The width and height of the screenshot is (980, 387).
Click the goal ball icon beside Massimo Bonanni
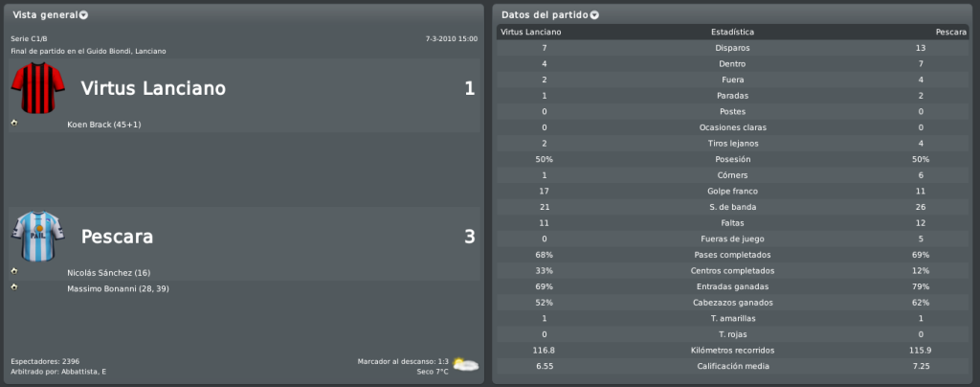click(14, 287)
